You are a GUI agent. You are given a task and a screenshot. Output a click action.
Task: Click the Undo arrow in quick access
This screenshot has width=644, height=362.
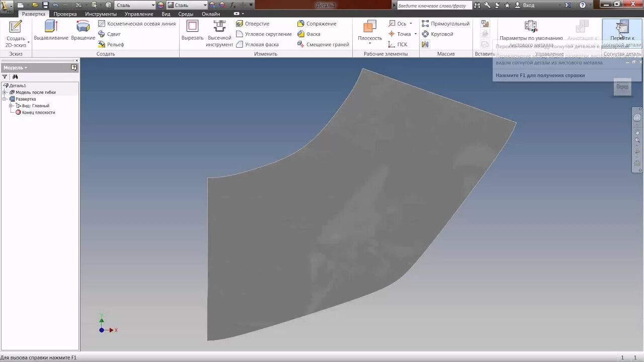click(55, 5)
